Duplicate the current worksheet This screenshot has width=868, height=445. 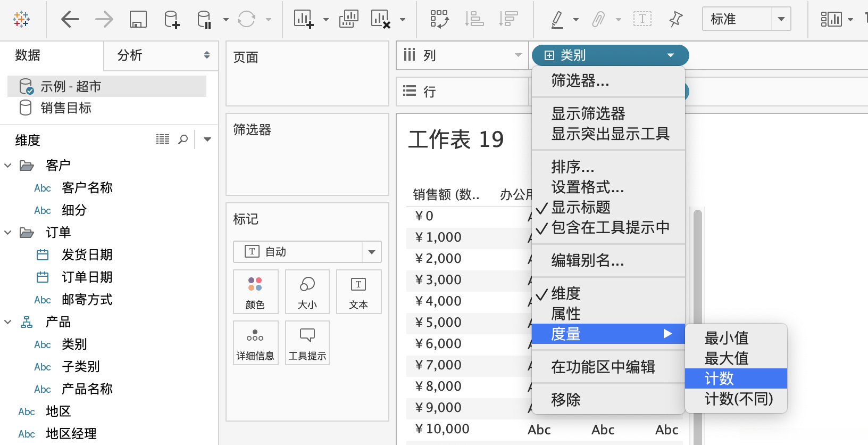(x=348, y=19)
